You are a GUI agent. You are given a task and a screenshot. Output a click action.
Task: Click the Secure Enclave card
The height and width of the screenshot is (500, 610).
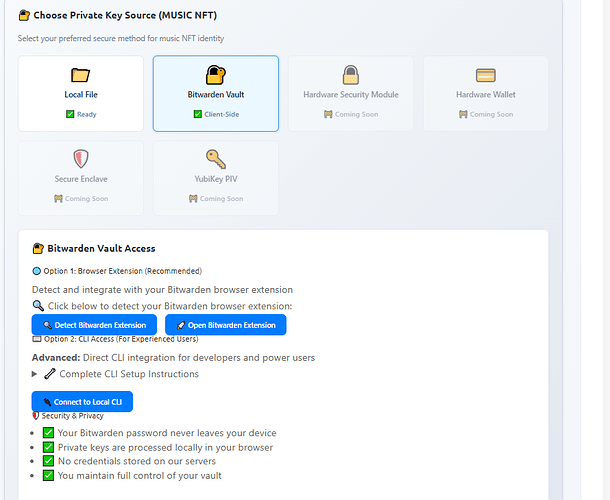tap(81, 178)
